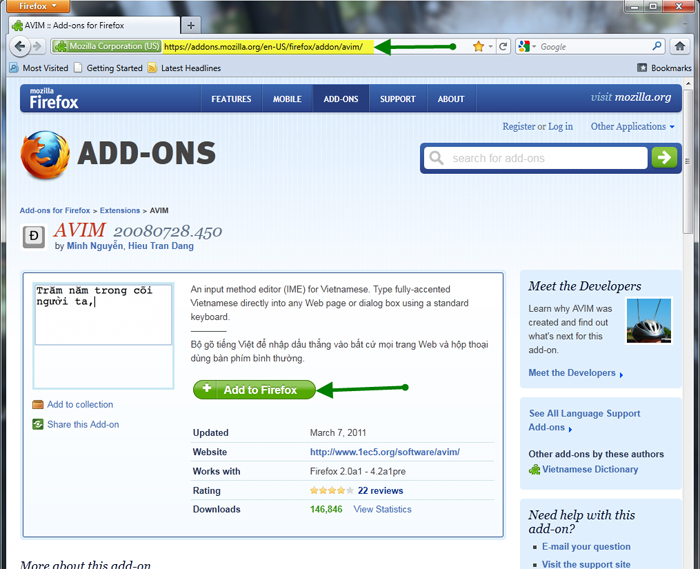This screenshot has width=700, height=569.
Task: Click the browser Forward arrow button
Action: coord(38,46)
